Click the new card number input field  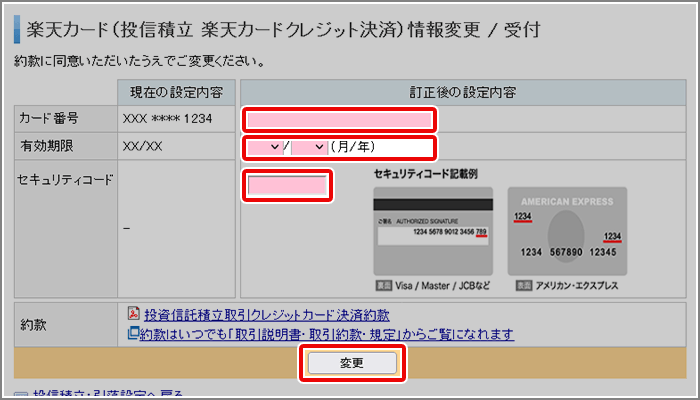click(x=339, y=120)
